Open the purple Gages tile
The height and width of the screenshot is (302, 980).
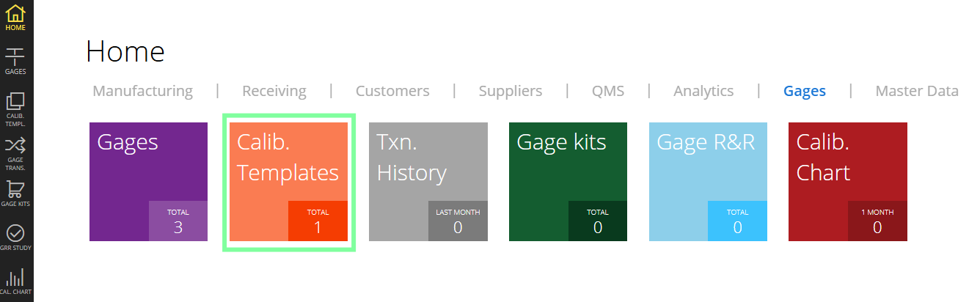coord(148,181)
